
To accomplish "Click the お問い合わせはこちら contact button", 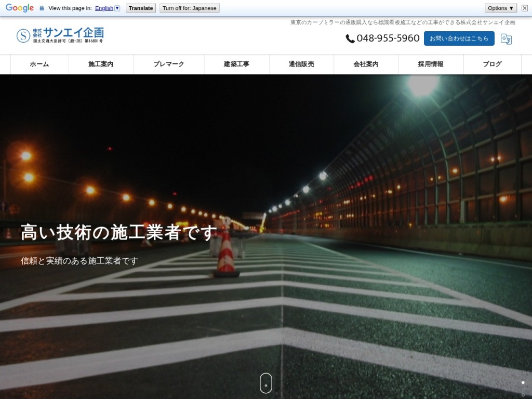I will (459, 38).
